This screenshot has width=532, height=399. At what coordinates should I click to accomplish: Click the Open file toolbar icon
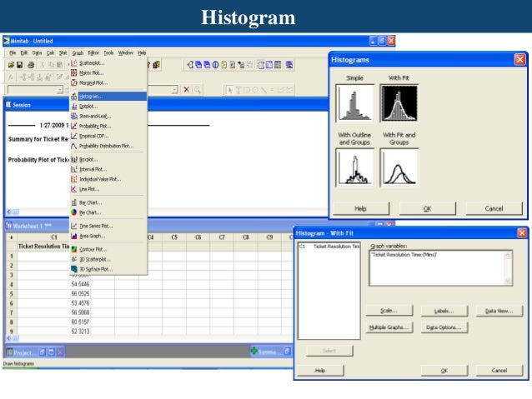coord(12,64)
